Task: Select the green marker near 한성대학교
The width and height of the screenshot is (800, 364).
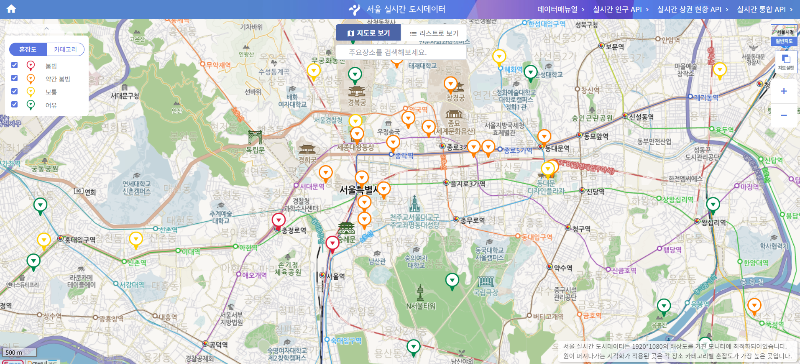Action: (531, 74)
